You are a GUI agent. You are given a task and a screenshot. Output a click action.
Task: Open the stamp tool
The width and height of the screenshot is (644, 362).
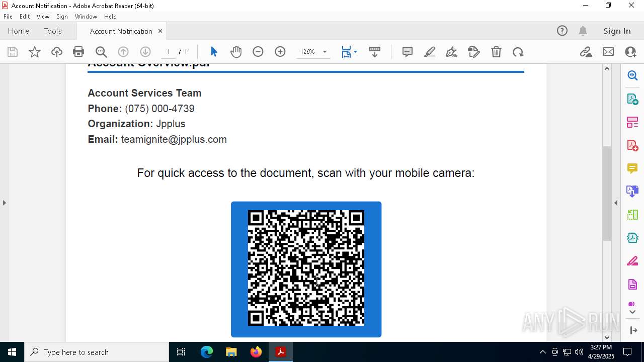(x=474, y=52)
